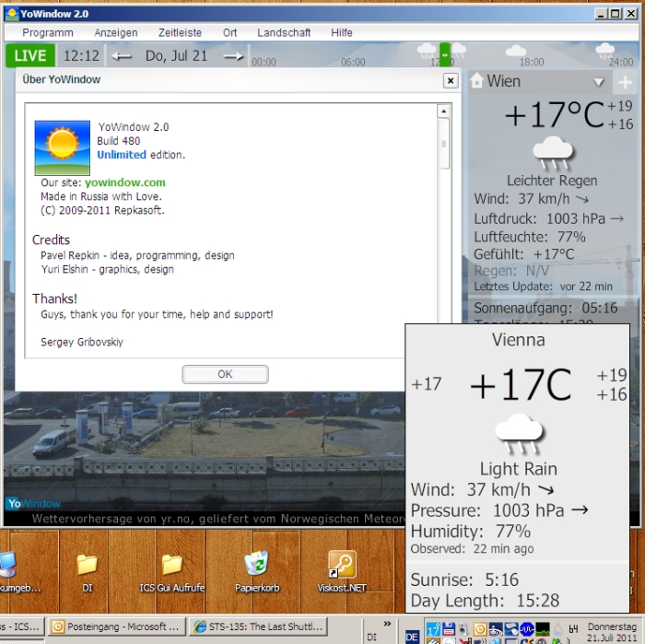
Task: Click the YoWindow sun logo in About dialog
Action: point(62,147)
